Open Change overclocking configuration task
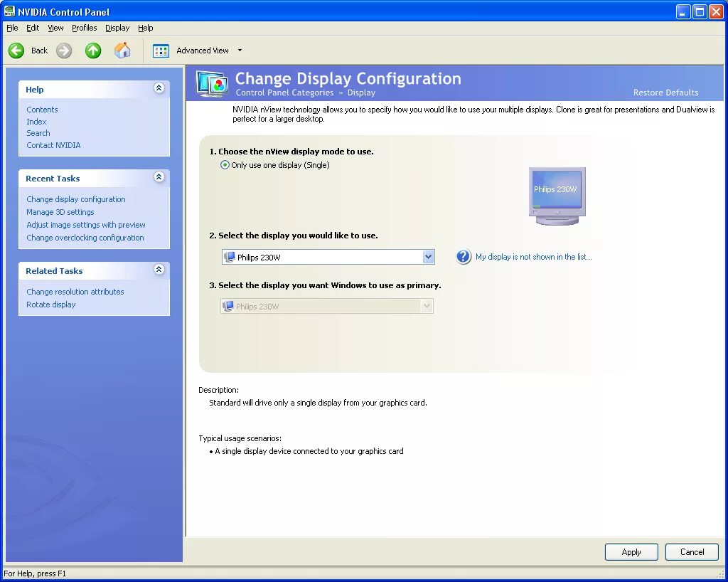Screen dimensions: 728x582 coord(85,238)
